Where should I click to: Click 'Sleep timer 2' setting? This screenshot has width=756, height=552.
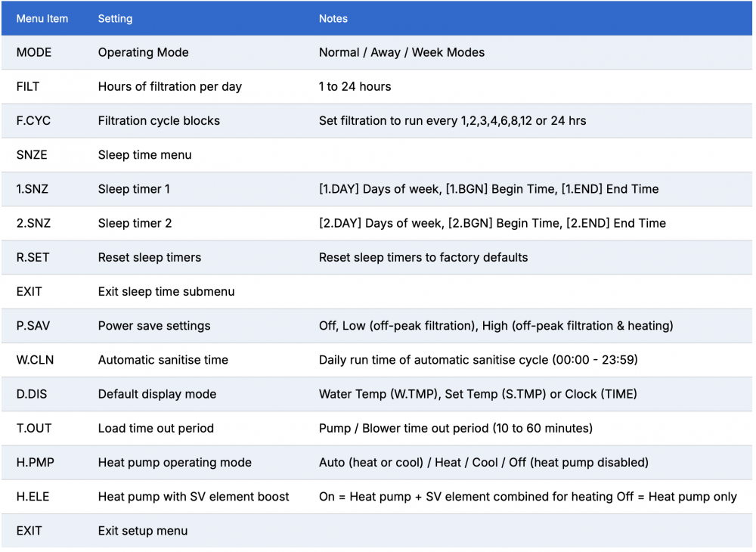(x=135, y=224)
